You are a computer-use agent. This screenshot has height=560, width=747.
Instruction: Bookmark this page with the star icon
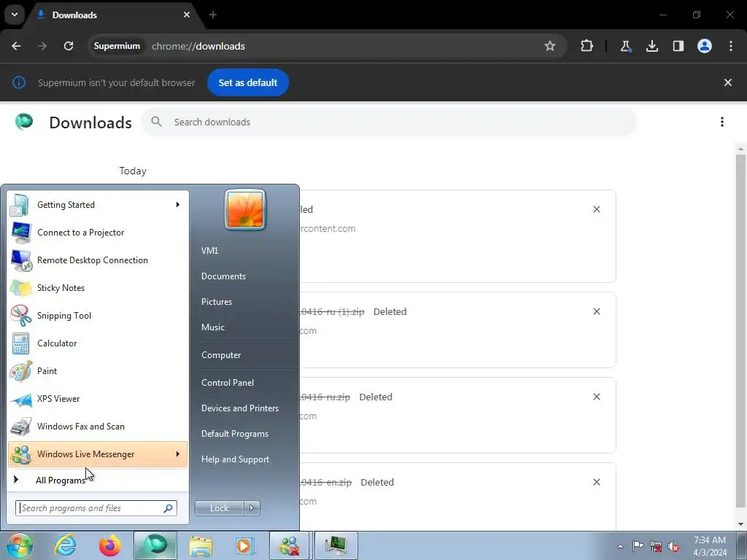click(x=550, y=46)
